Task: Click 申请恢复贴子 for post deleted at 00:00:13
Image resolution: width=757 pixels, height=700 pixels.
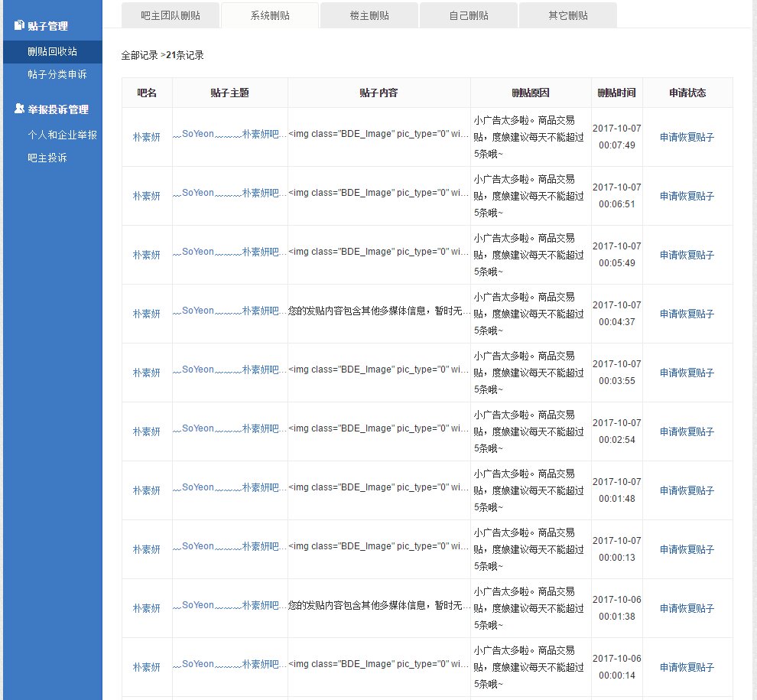Action: click(x=687, y=550)
